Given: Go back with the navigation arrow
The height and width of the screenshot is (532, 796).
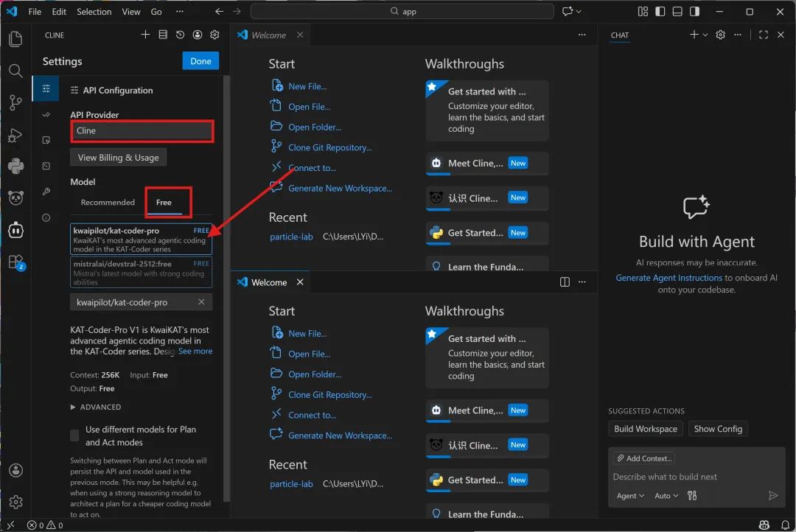Looking at the screenshot, I should pos(220,11).
